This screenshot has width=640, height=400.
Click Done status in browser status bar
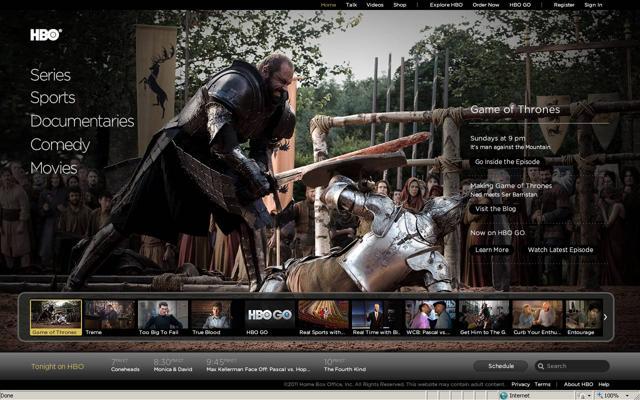(x=7, y=396)
